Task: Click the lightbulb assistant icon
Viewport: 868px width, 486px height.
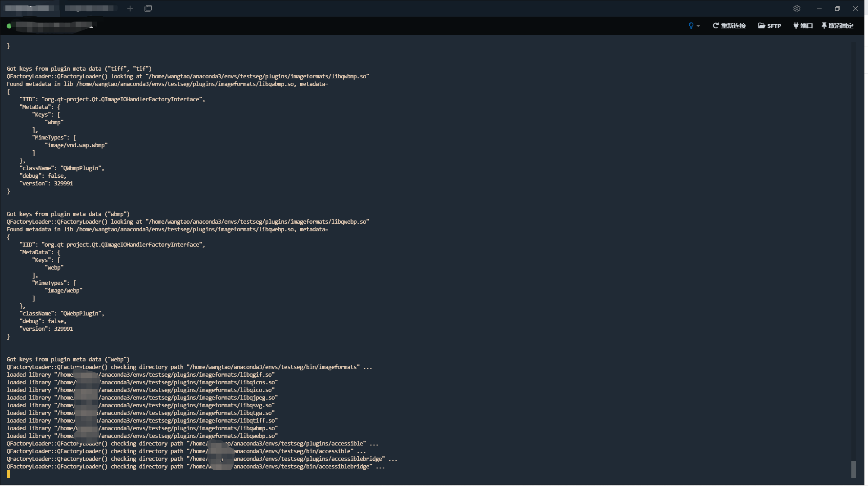Action: (692, 26)
